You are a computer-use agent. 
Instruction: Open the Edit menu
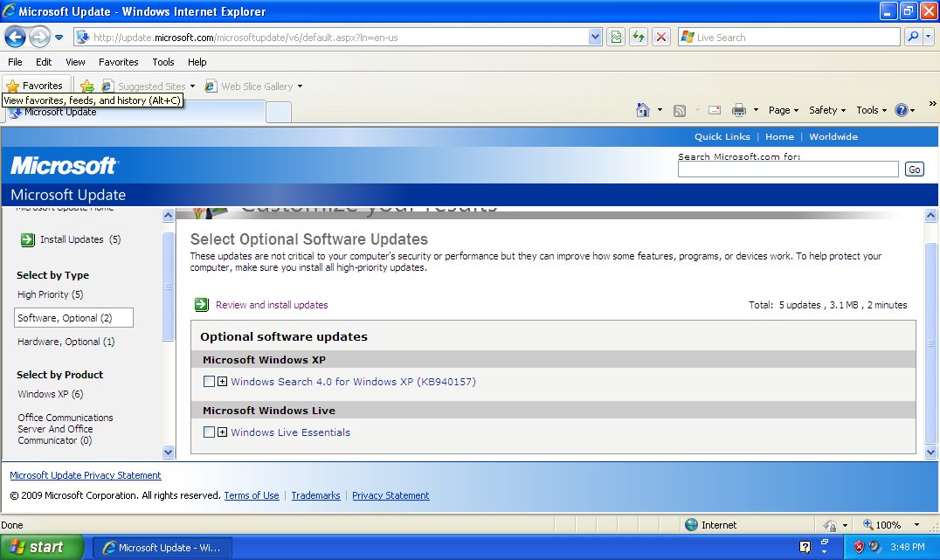[44, 62]
